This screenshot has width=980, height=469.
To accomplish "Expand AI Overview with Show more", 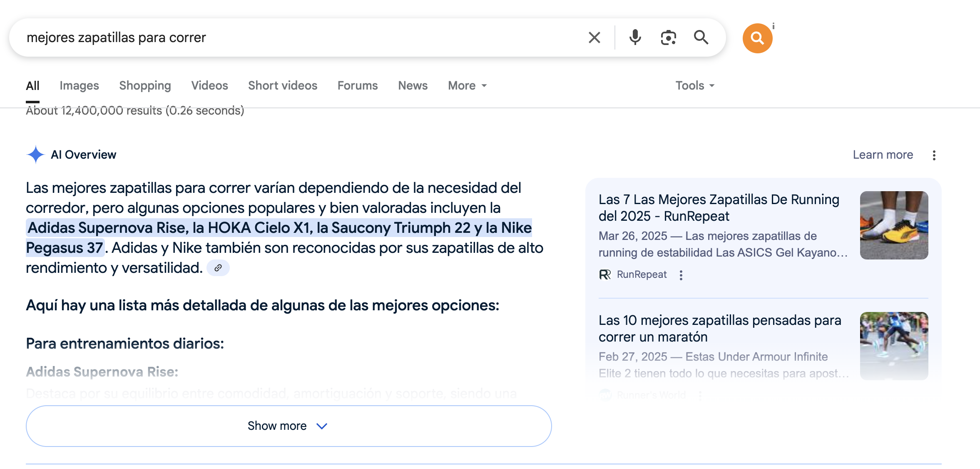I will coord(289,426).
